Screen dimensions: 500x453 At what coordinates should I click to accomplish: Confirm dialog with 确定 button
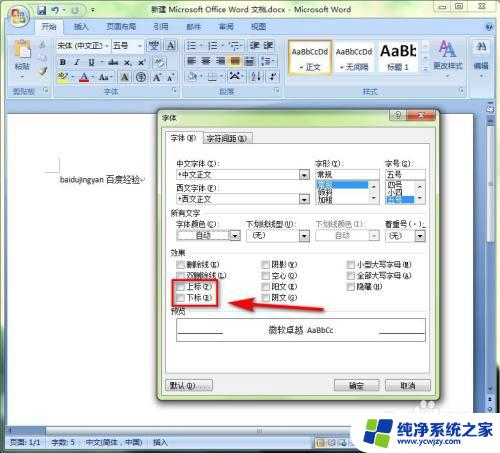(356, 386)
